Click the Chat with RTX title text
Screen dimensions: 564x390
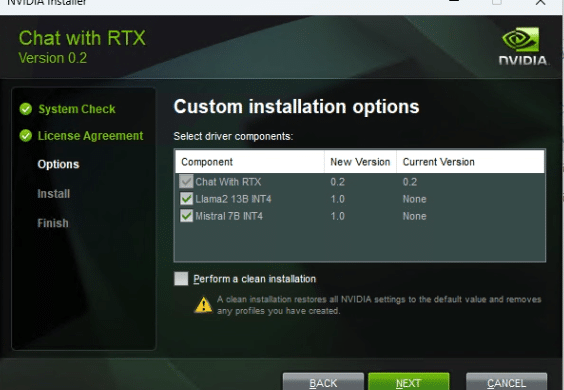coord(82,38)
